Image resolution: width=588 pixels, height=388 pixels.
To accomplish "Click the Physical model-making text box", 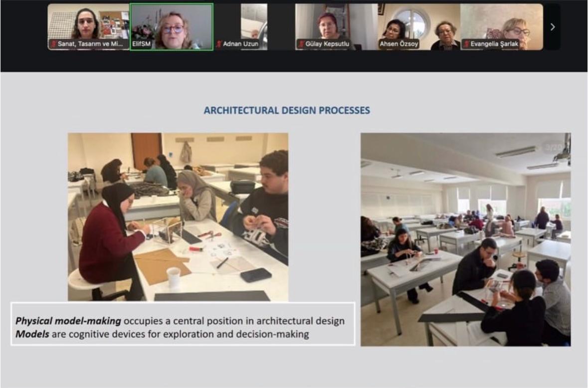I will (x=183, y=324).
